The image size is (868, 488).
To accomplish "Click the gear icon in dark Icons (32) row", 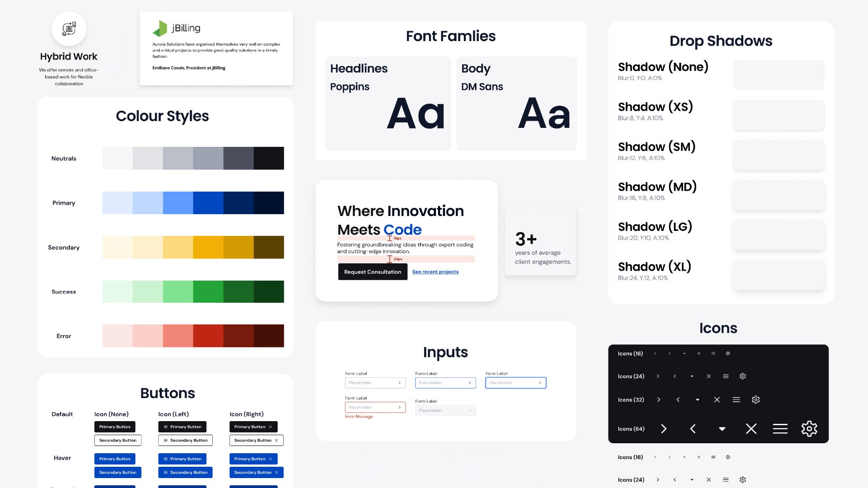I will click(756, 399).
